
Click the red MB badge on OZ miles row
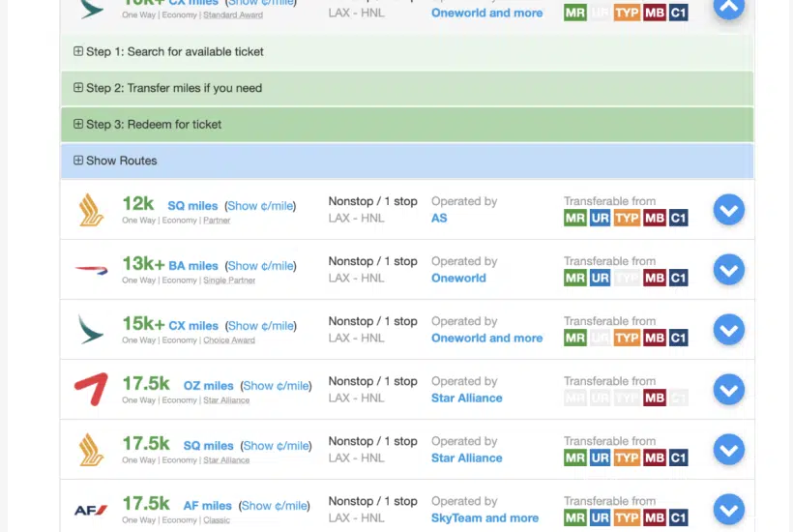click(654, 399)
